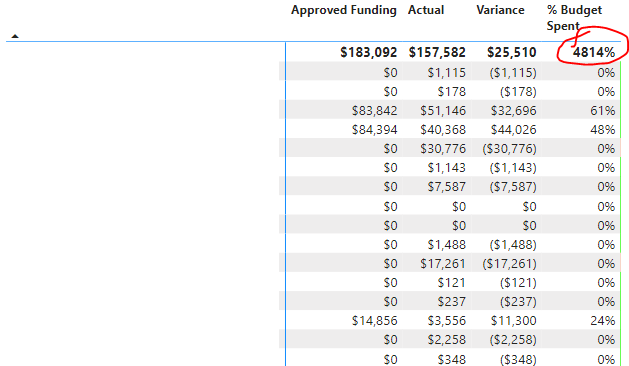This screenshot has width=629, height=366.
Task: Click Approved Funding cell $14,856
Action: tap(375, 320)
